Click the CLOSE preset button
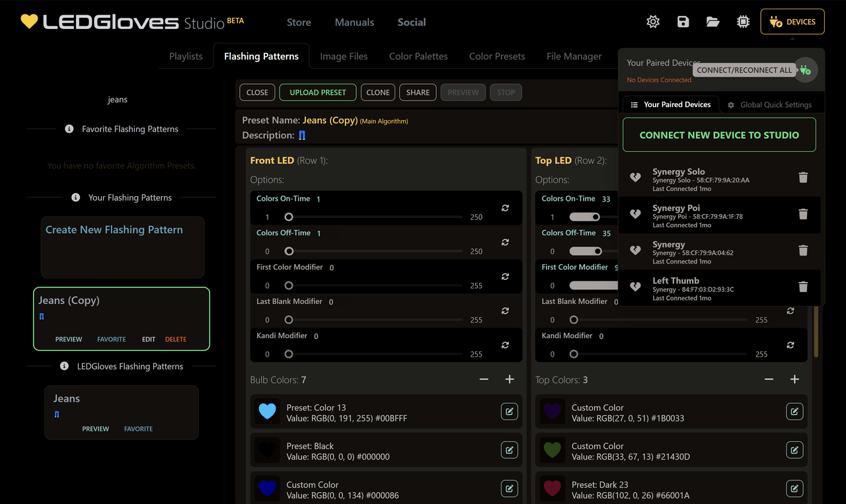The height and width of the screenshot is (504, 846). tap(257, 92)
